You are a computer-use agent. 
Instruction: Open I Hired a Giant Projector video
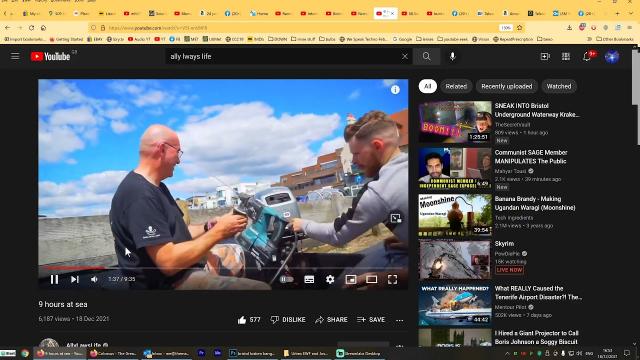coord(536,338)
